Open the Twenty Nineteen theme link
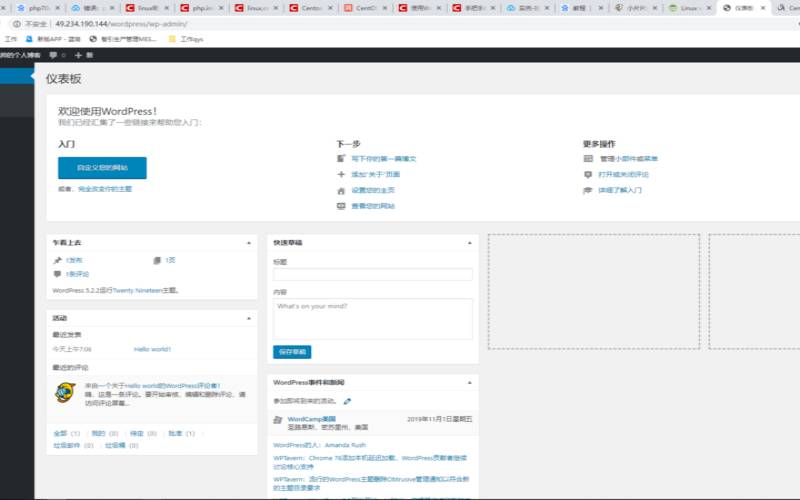 pyautogui.click(x=137, y=290)
